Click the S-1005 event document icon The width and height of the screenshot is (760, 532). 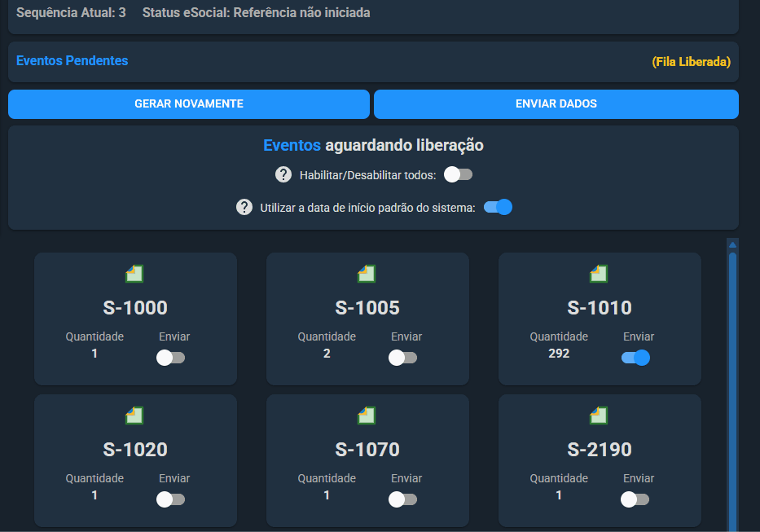click(367, 274)
